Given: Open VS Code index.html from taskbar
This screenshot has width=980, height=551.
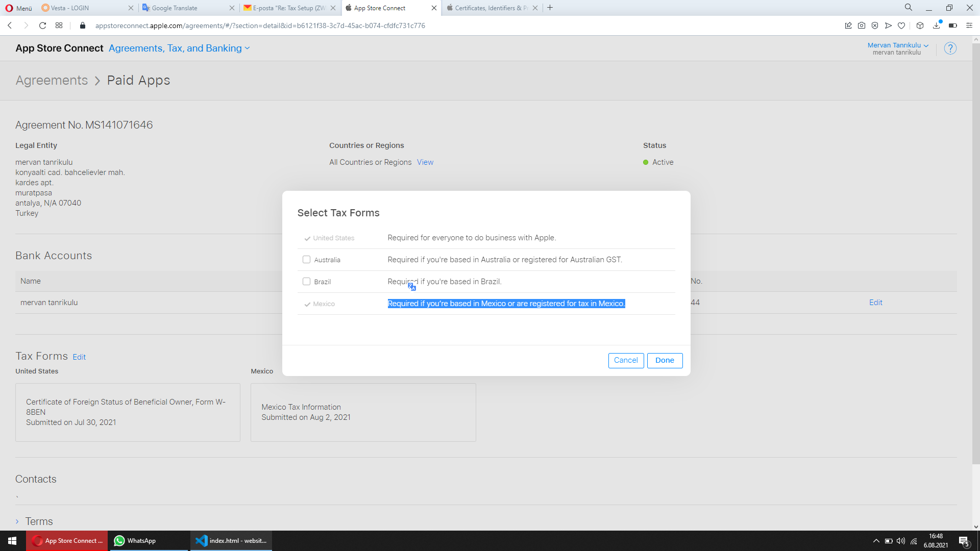Looking at the screenshot, I should pyautogui.click(x=231, y=541).
